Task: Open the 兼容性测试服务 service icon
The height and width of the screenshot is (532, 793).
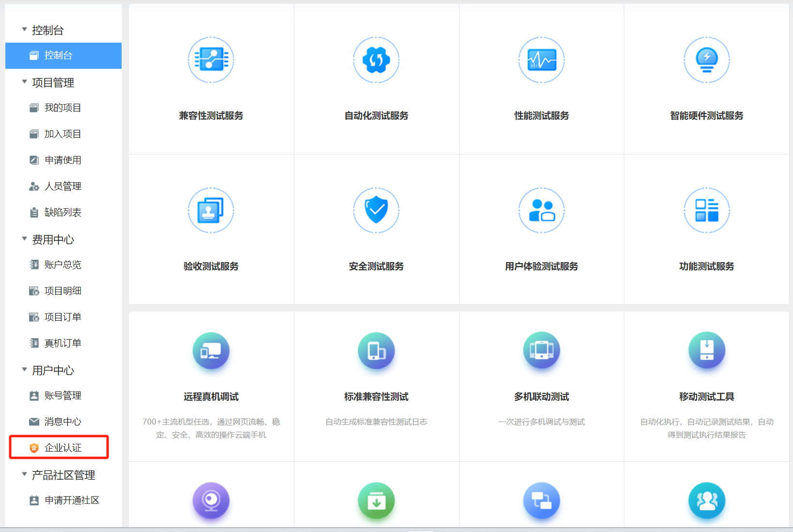Action: [x=211, y=60]
